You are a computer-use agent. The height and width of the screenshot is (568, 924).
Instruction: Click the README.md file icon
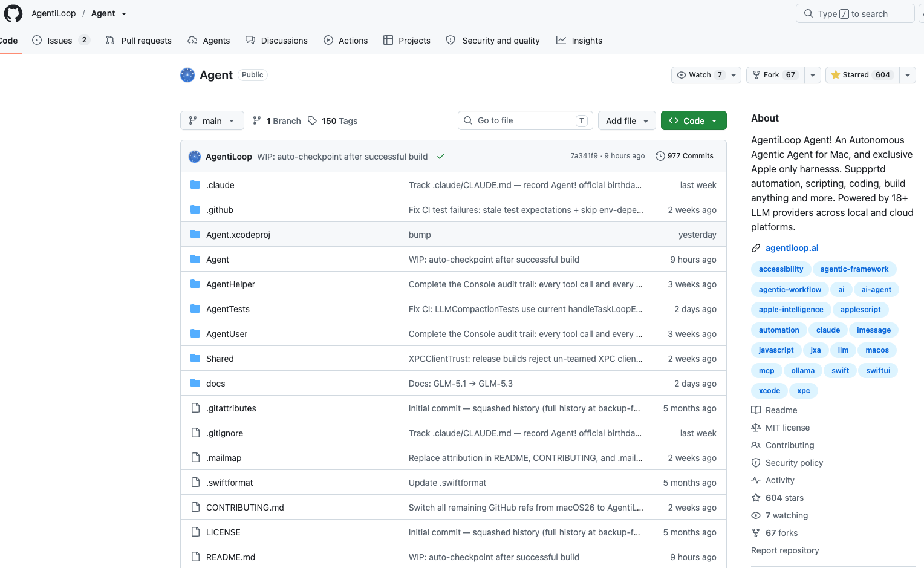click(195, 557)
